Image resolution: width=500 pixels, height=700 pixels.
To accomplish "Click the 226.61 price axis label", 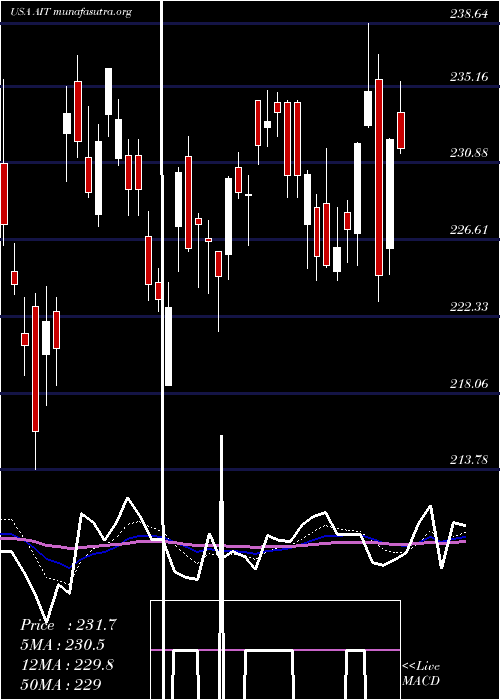I will coord(469,230).
